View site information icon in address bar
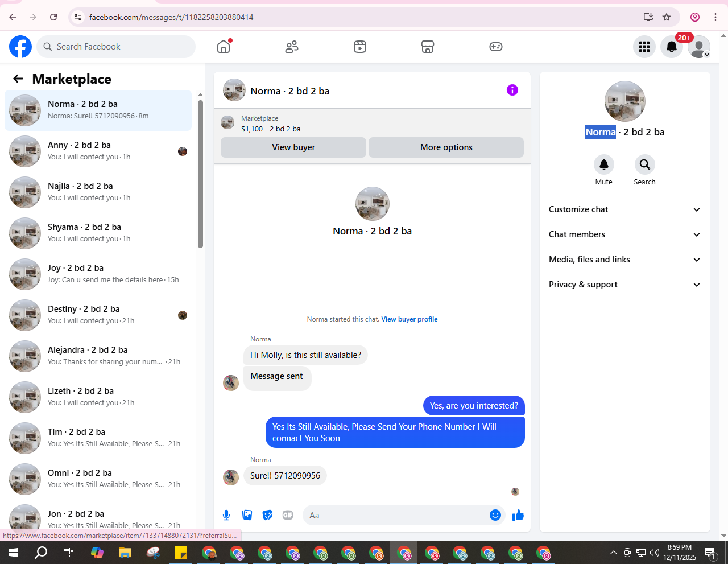 point(78,17)
